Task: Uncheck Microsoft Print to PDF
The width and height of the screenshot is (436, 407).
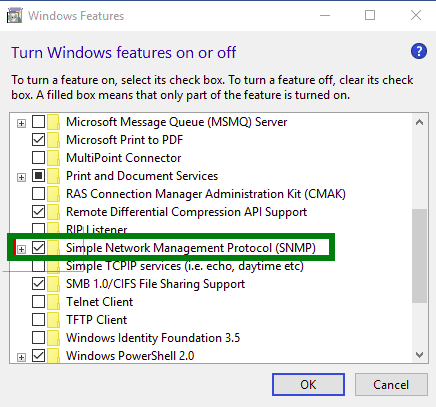Action: 38,140
